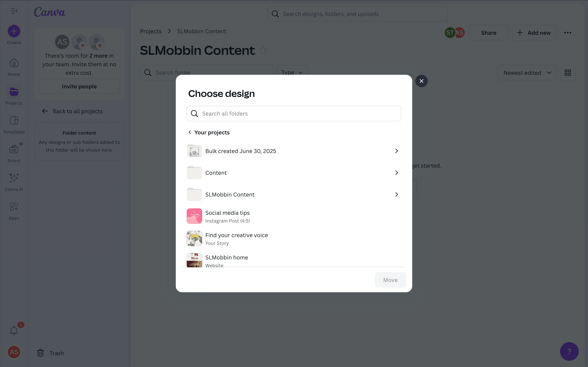
Task: Click the Create plus icon
Action: click(x=14, y=31)
